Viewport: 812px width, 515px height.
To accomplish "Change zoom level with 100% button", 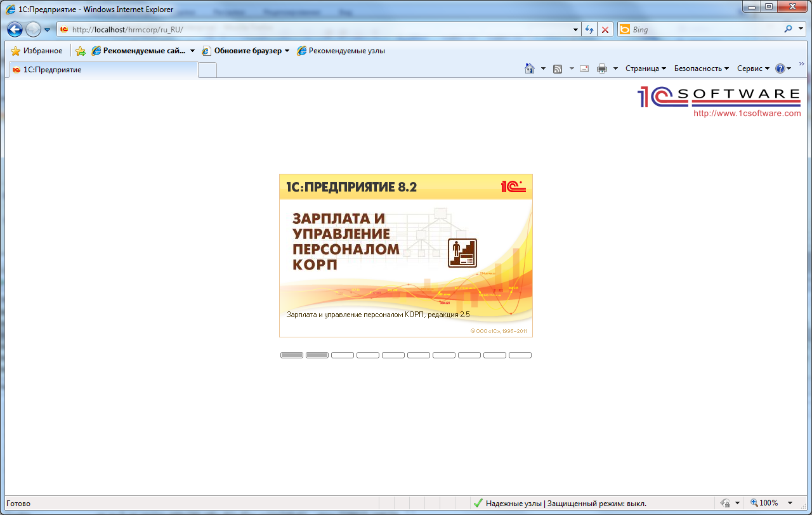I will (764, 503).
